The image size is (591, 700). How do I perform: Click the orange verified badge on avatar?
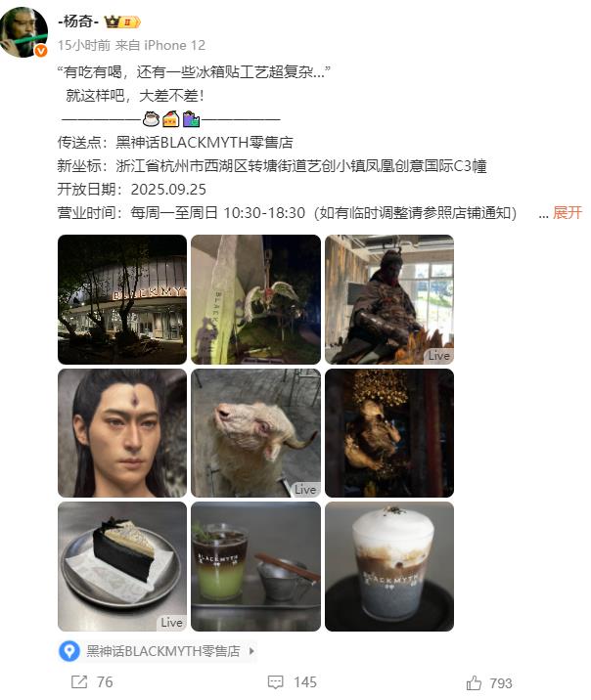pos(41,51)
